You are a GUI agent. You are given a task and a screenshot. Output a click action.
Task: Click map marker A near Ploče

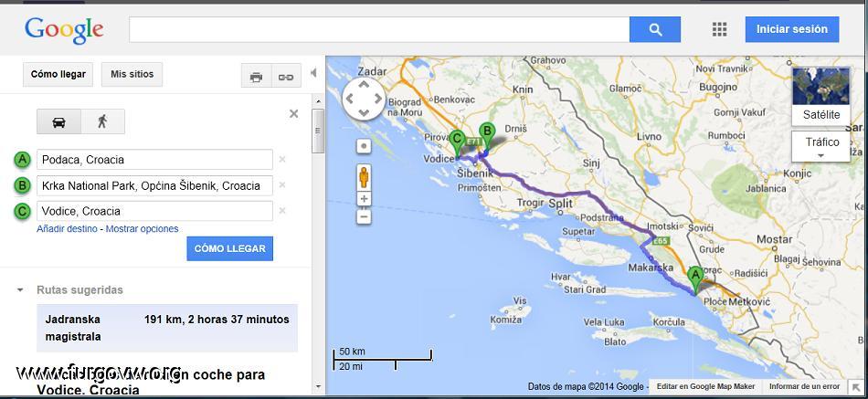[x=694, y=280]
